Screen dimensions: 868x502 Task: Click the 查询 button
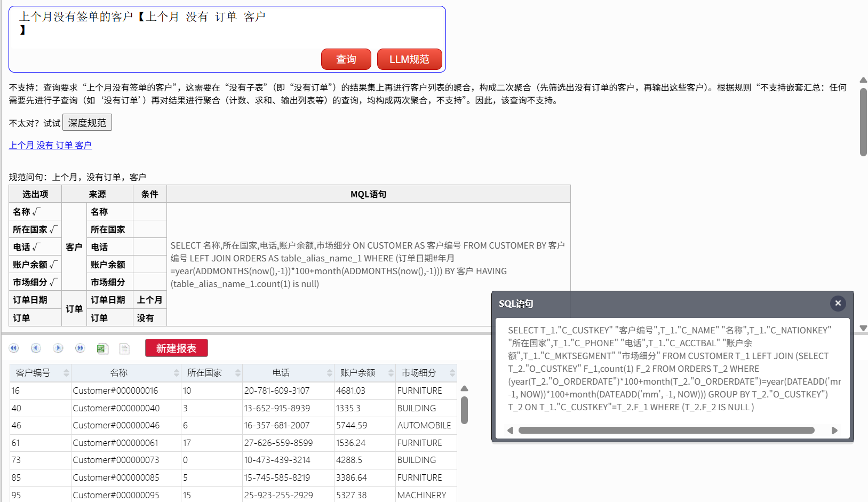346,59
